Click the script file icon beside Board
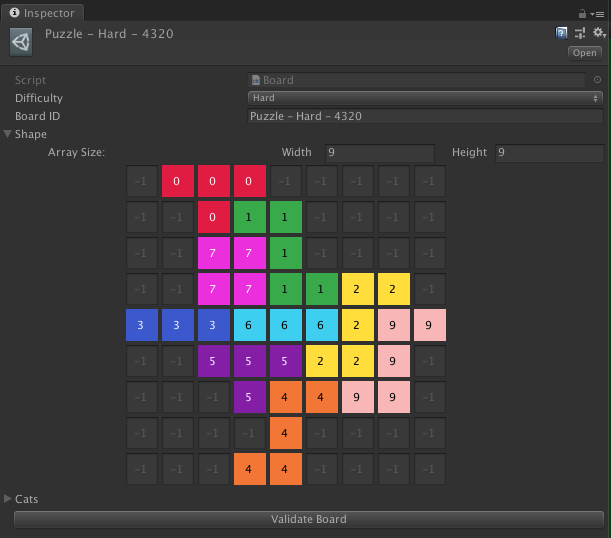Image resolution: width=611 pixels, height=538 pixels. click(256, 80)
